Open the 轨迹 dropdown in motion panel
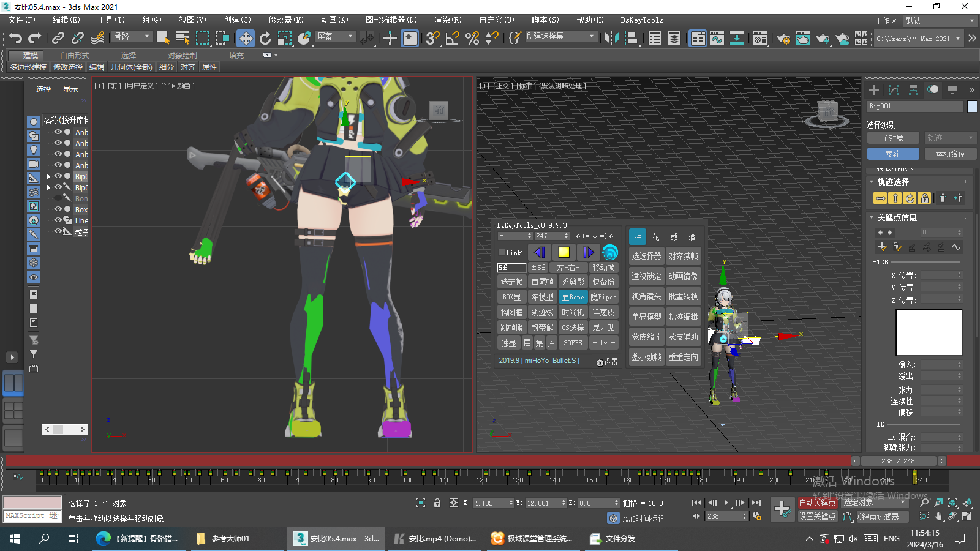The image size is (980, 551). coord(949,138)
